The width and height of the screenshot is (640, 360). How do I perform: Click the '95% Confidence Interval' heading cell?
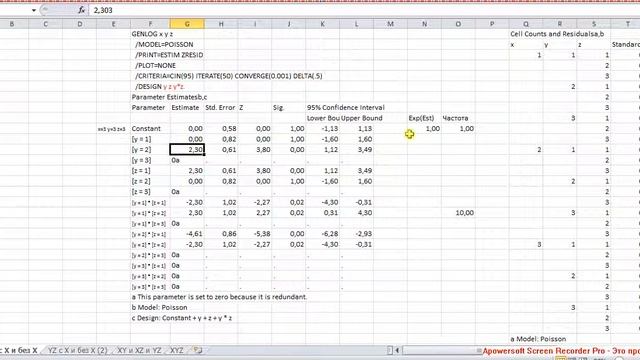tap(346, 107)
